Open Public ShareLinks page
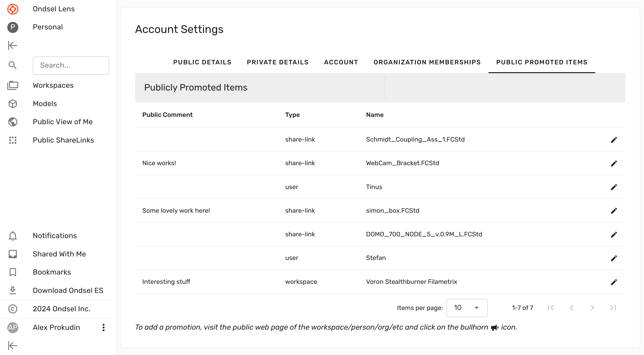The image size is (644, 355). (x=63, y=140)
